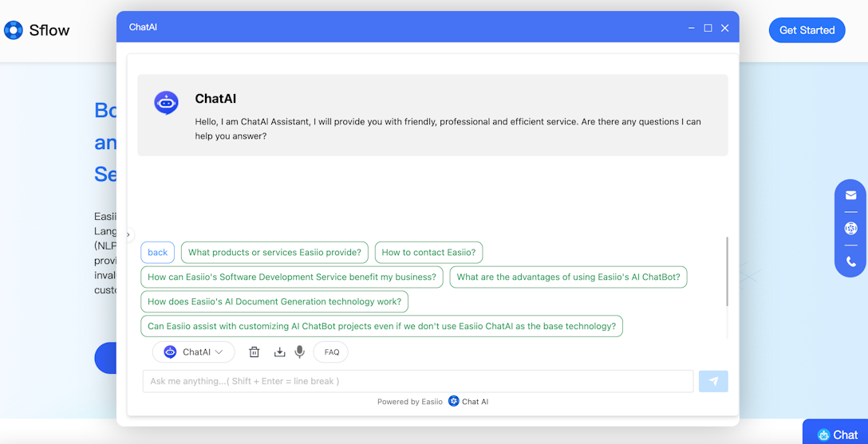The image size is (868, 444).
Task: Click the 'Ask me anything' input field
Action: [x=417, y=381]
